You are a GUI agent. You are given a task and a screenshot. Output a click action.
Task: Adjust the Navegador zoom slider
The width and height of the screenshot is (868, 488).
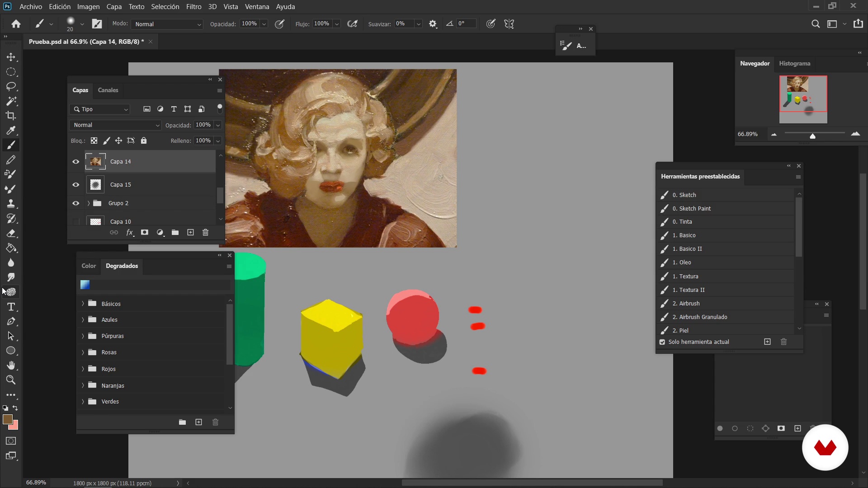[x=812, y=135]
